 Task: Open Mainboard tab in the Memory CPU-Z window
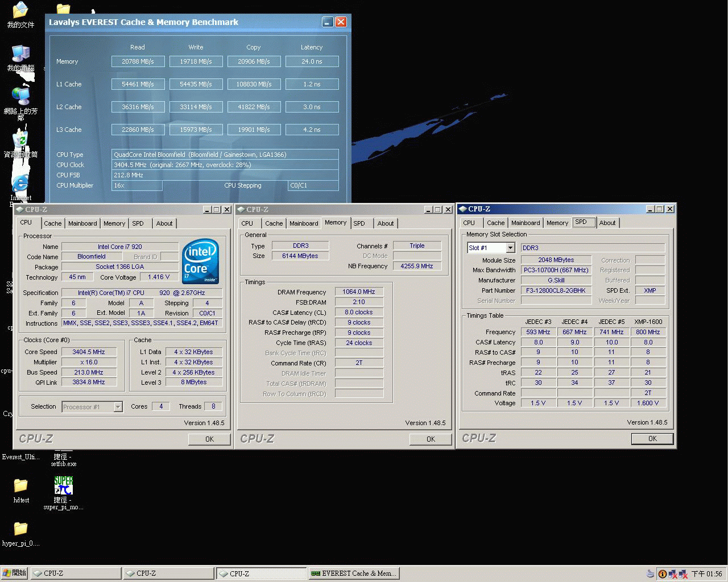click(x=304, y=223)
